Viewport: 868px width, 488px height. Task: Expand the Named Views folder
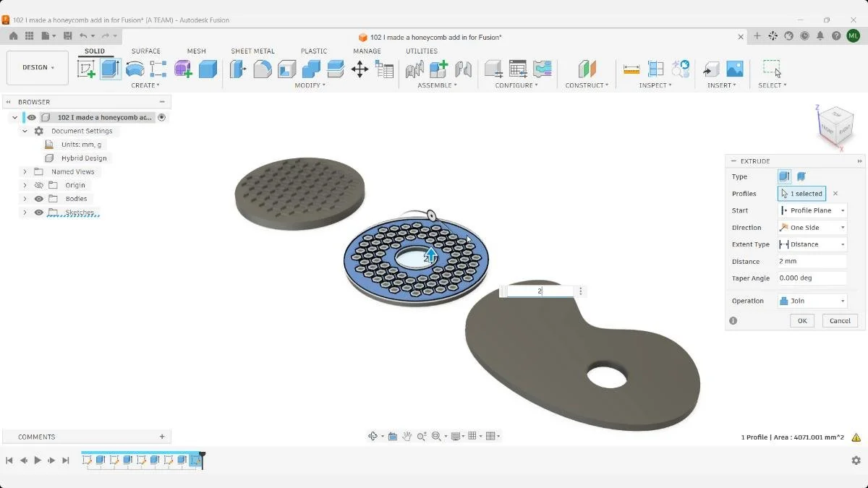[x=25, y=172]
